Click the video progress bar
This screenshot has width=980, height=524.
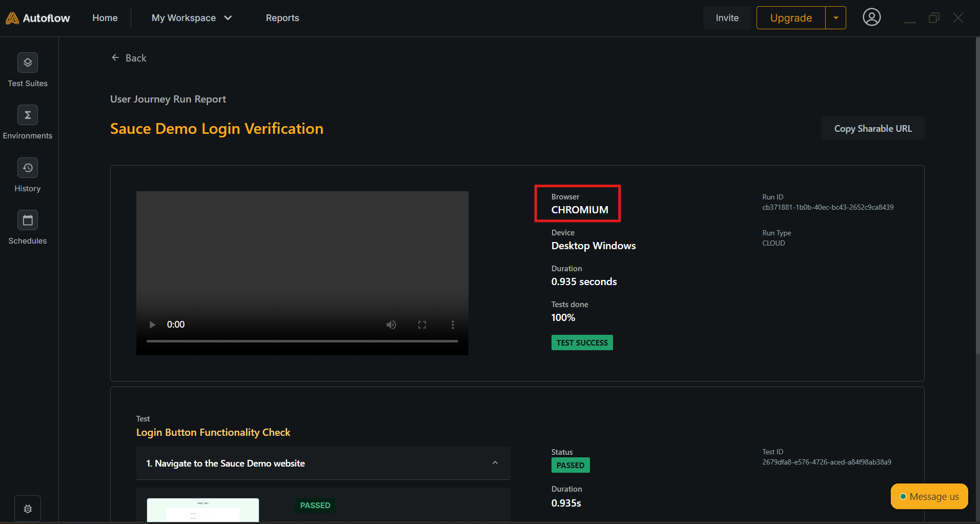pos(302,341)
